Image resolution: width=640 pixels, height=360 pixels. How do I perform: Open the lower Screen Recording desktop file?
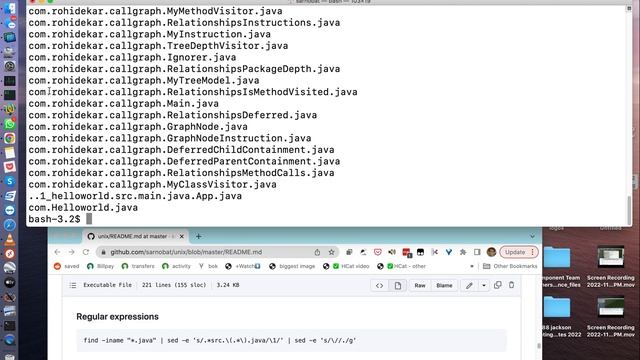pos(611,317)
